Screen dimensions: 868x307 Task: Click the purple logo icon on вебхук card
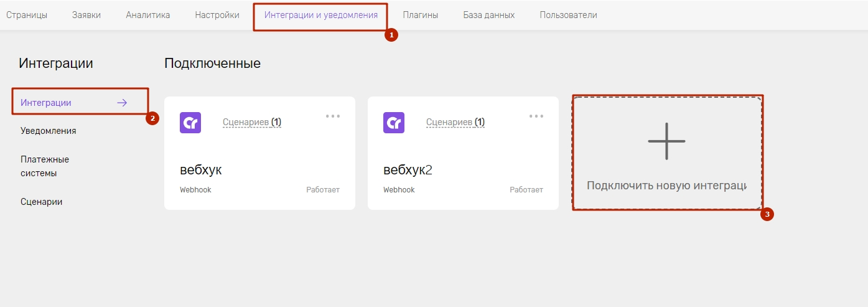pos(190,123)
